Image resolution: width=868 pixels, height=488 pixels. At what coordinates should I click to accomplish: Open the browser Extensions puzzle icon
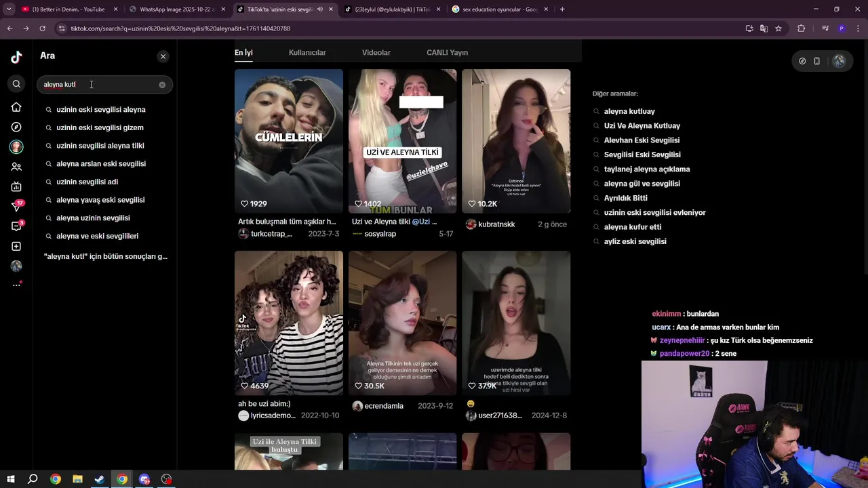pos(802,28)
